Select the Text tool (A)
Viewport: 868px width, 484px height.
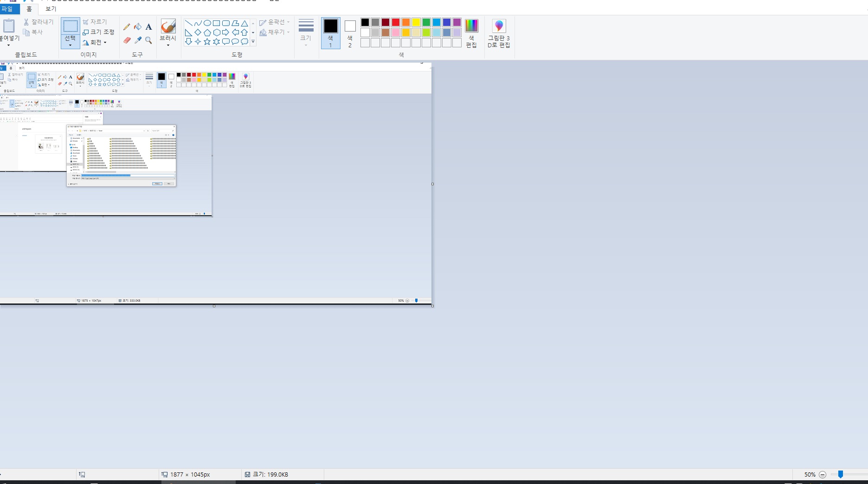pos(148,27)
